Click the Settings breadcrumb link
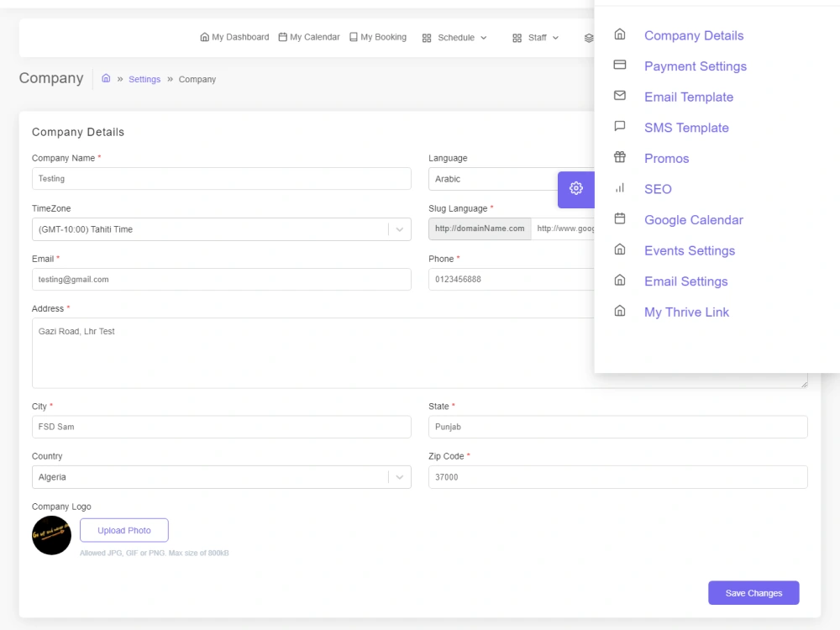 point(144,79)
